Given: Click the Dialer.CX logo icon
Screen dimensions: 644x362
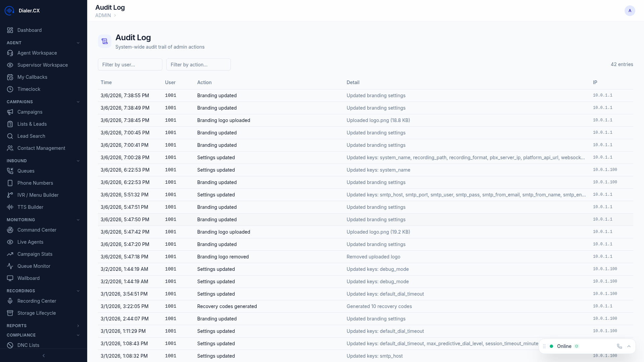Looking at the screenshot, I should tap(9, 10).
